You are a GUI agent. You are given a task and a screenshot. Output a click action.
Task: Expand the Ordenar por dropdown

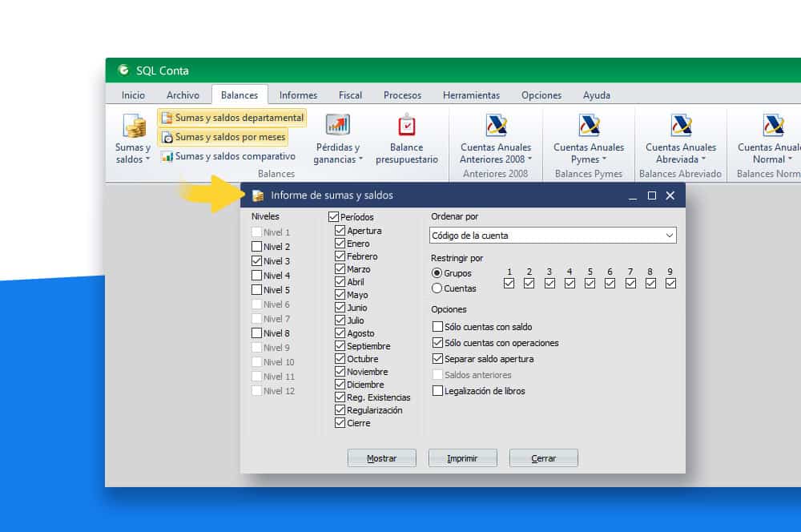669,236
